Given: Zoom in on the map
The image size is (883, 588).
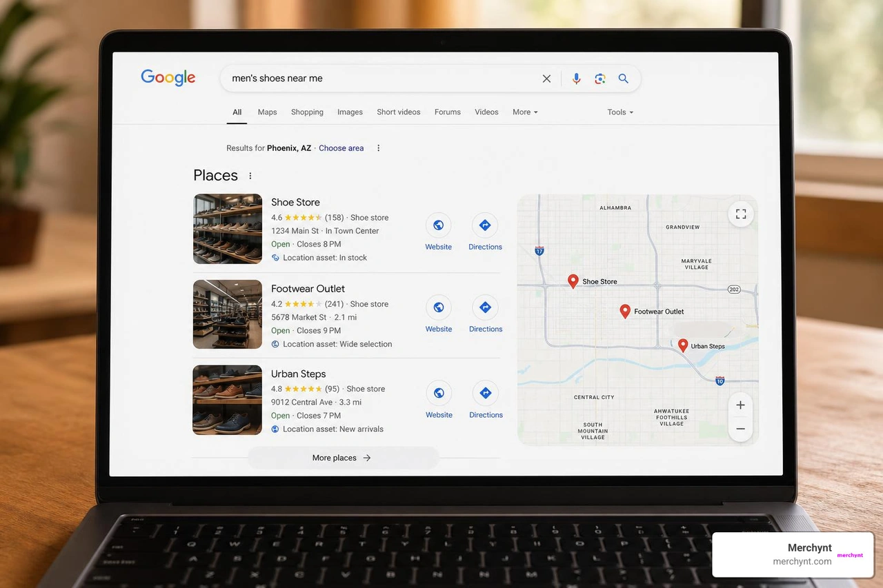Looking at the screenshot, I should tap(740, 405).
